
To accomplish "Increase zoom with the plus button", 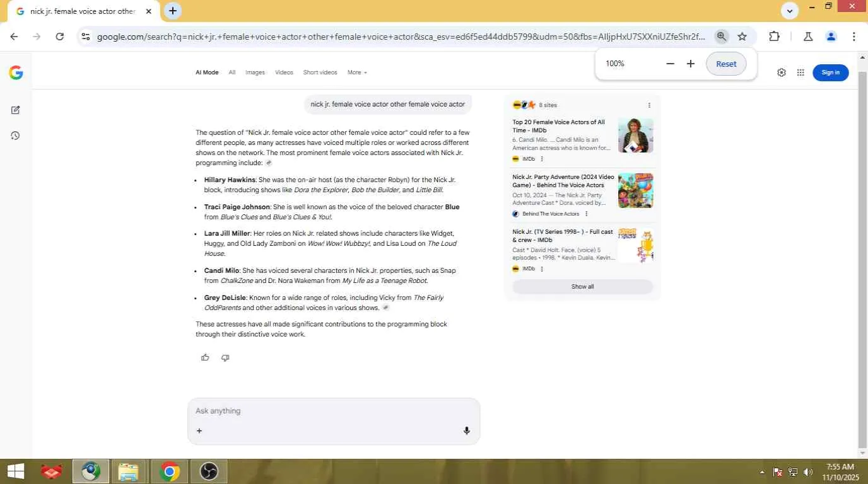I will tap(691, 64).
